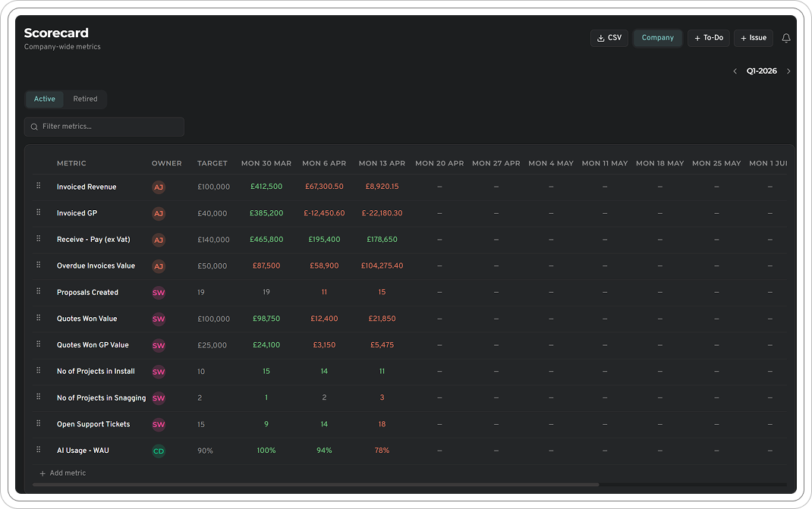Report a problem using the Issue button
812x509 pixels.
(753, 38)
